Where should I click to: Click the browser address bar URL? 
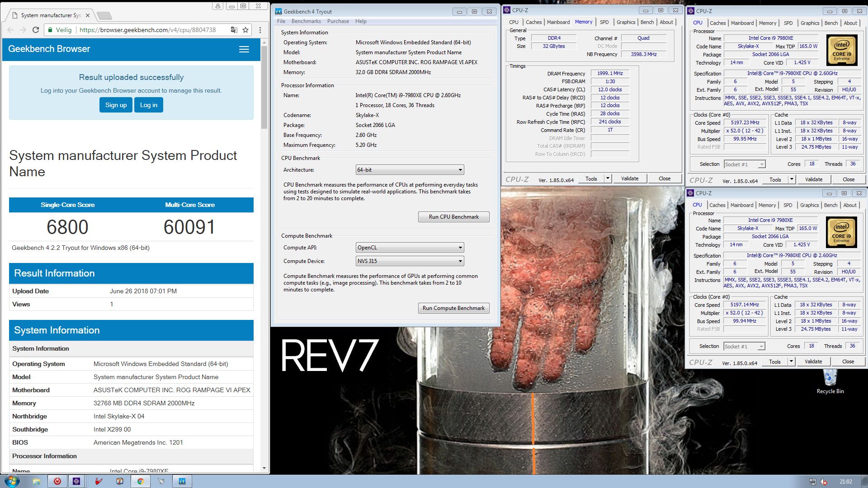(147, 30)
